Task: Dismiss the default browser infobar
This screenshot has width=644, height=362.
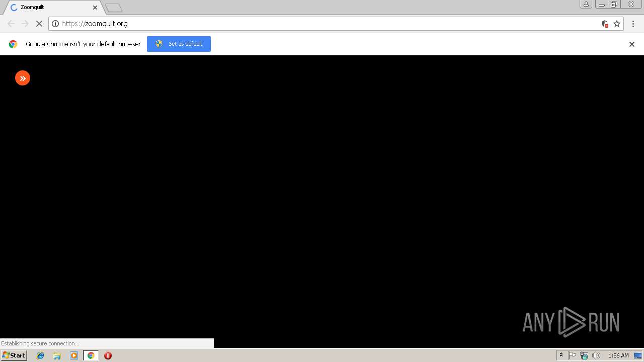Action: click(x=632, y=44)
